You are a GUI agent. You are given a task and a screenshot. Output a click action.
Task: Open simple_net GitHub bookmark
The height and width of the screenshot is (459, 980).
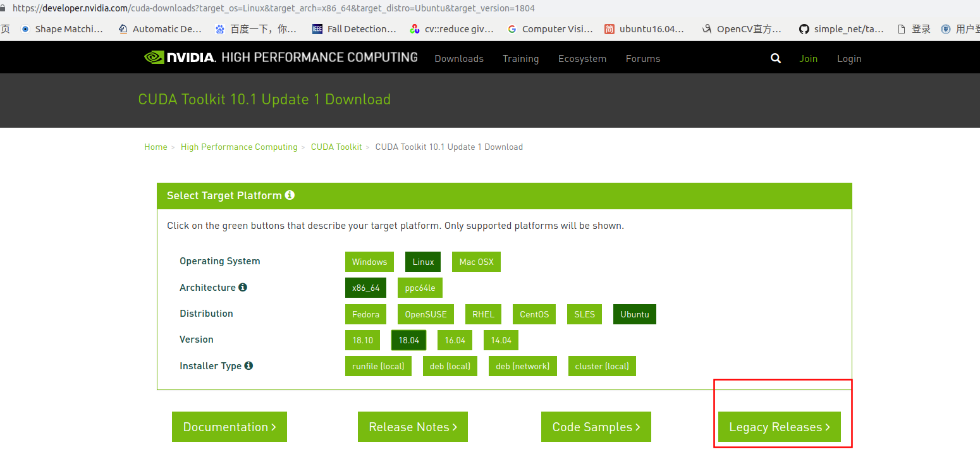coord(842,29)
